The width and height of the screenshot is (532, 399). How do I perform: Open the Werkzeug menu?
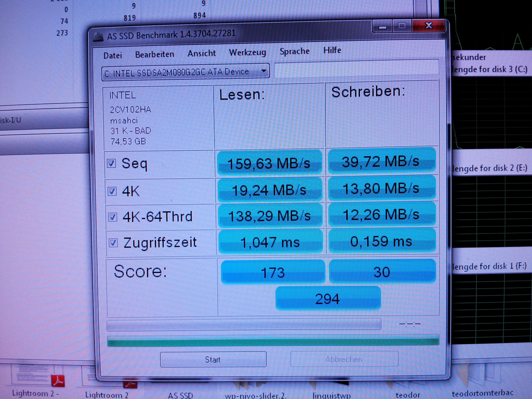(x=247, y=52)
